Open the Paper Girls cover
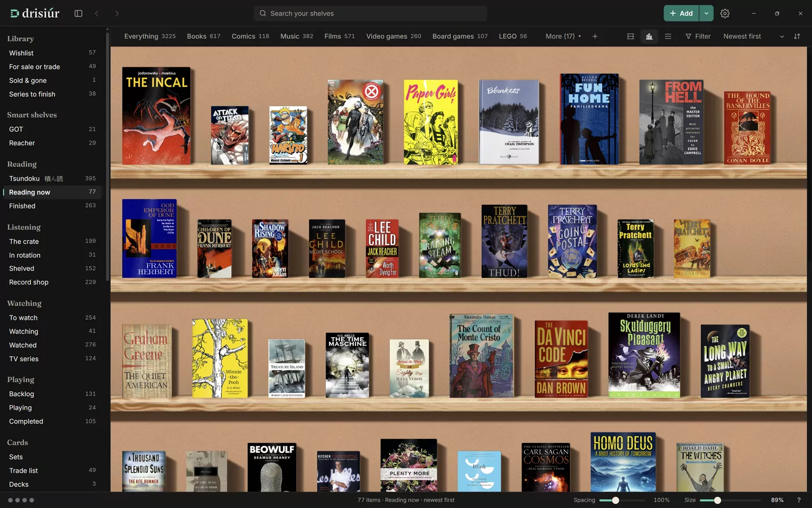The image size is (812, 508). 430,122
